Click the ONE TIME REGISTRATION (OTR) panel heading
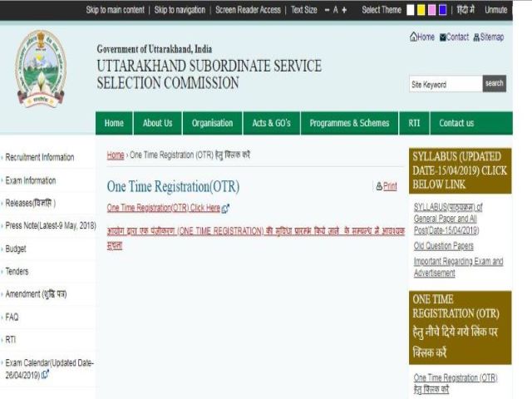 tap(460, 328)
